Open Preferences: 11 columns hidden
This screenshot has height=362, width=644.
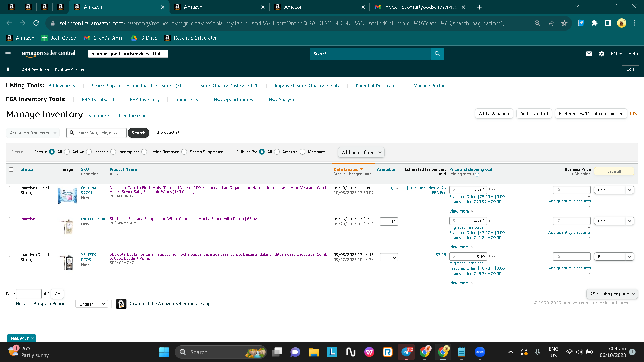coord(591,114)
